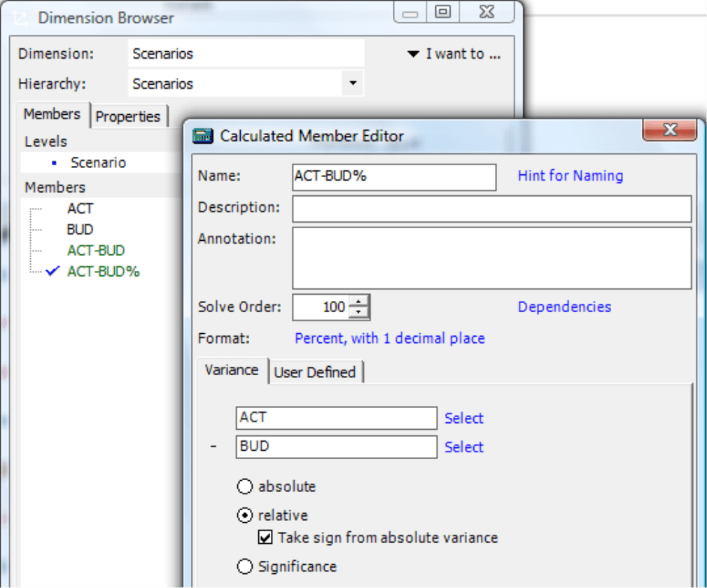Viewport: 707px width, 588px height.
Task: Click into the Description text field
Action: (491, 209)
